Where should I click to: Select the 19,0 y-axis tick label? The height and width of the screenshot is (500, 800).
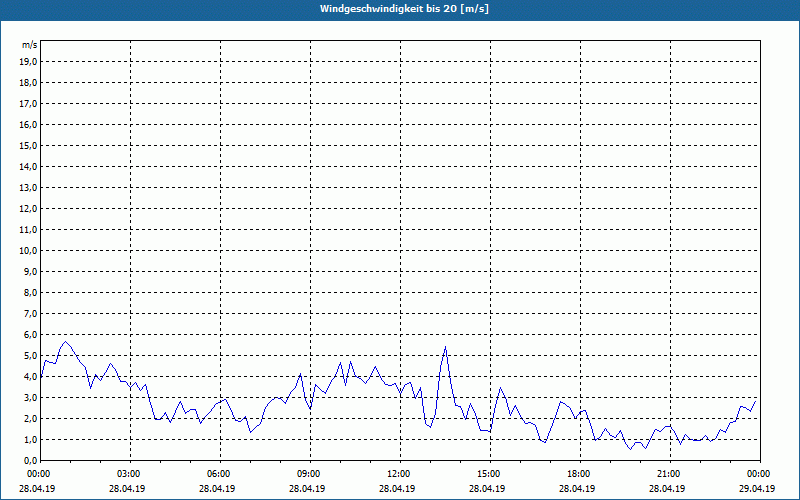click(x=29, y=61)
